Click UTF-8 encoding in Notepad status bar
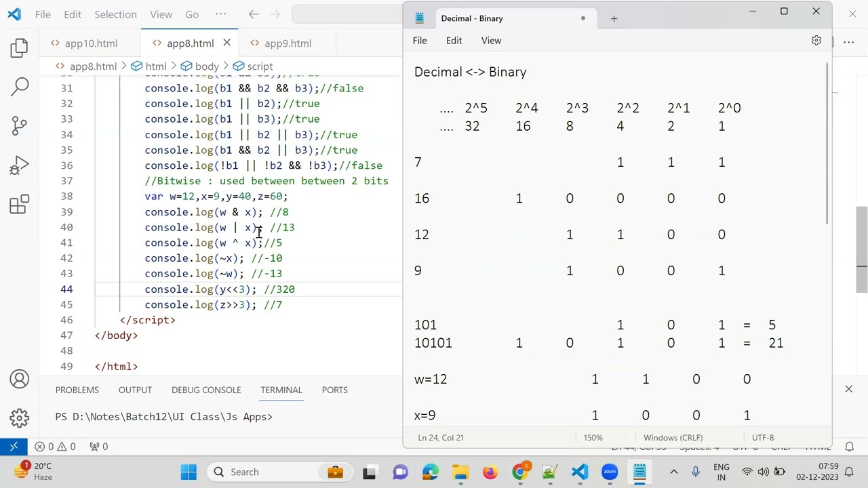The width and height of the screenshot is (868, 488). pyautogui.click(x=763, y=438)
